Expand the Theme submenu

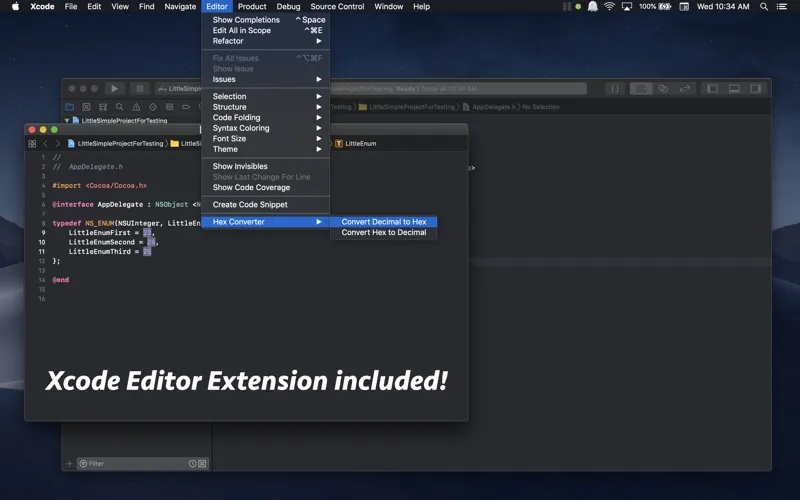click(266, 149)
